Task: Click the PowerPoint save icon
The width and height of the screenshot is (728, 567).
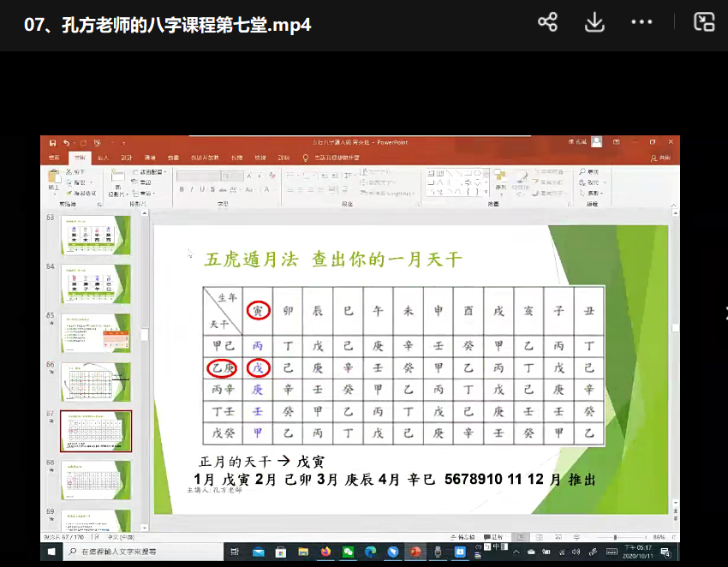Action: [x=53, y=142]
